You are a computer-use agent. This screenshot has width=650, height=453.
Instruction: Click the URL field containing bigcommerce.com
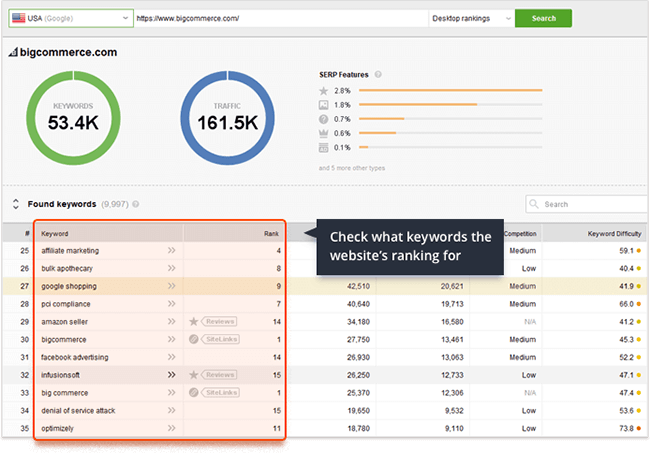pos(281,18)
